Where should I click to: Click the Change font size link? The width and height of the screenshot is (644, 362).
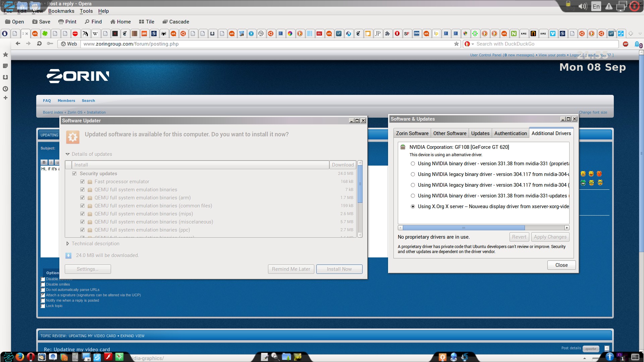593,112
